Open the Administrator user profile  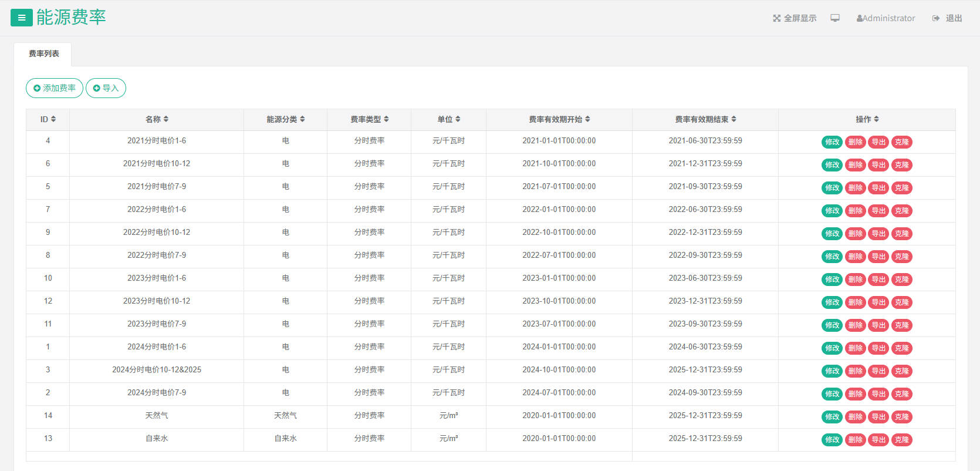(x=886, y=18)
